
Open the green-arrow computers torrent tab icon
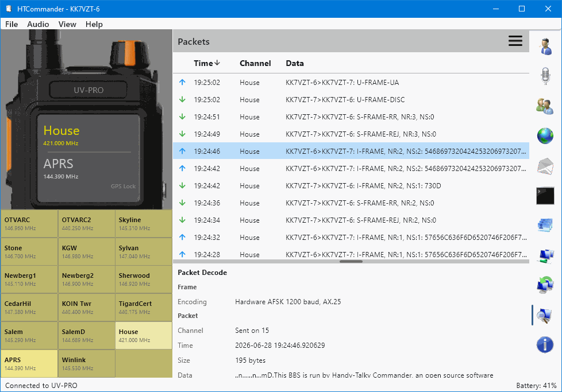tap(545, 285)
